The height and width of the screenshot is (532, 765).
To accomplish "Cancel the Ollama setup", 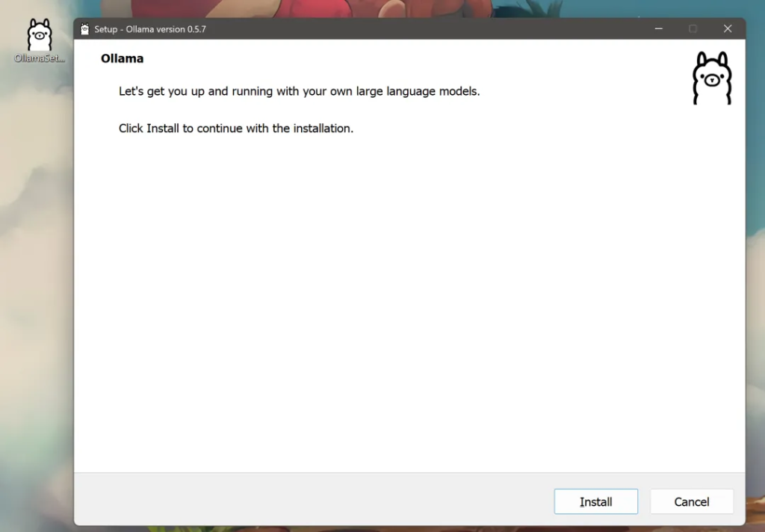I will (x=691, y=501).
